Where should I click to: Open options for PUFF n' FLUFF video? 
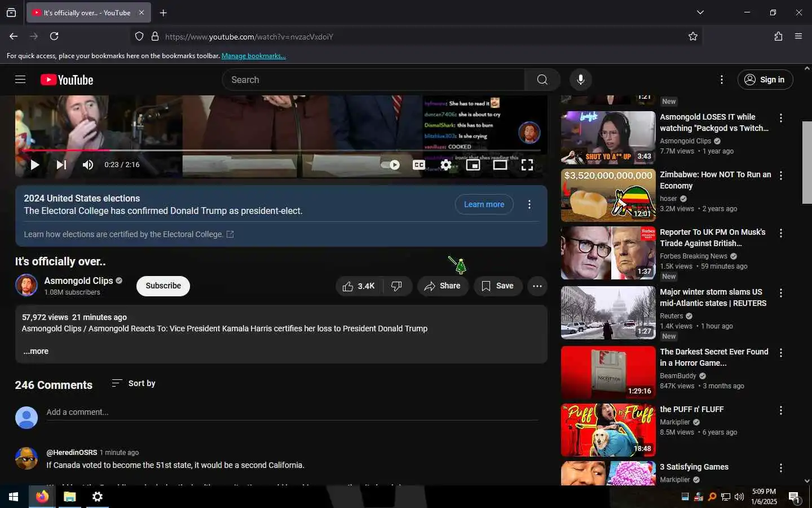780,410
